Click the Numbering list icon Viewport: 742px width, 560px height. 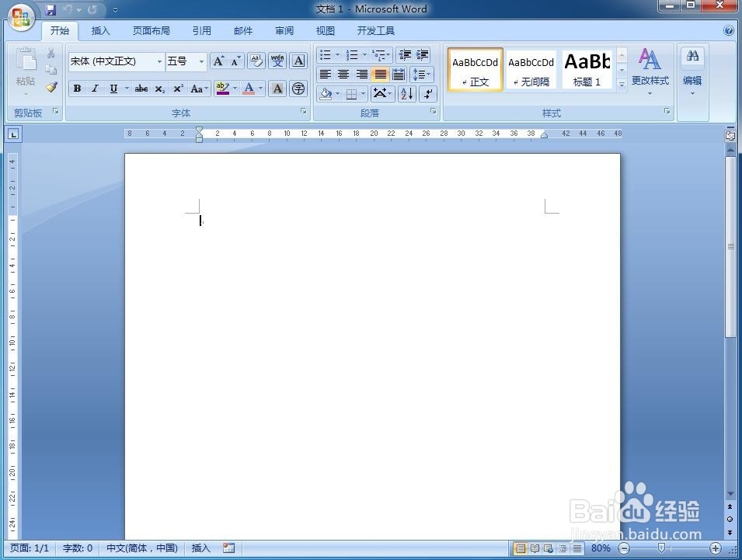click(352, 55)
